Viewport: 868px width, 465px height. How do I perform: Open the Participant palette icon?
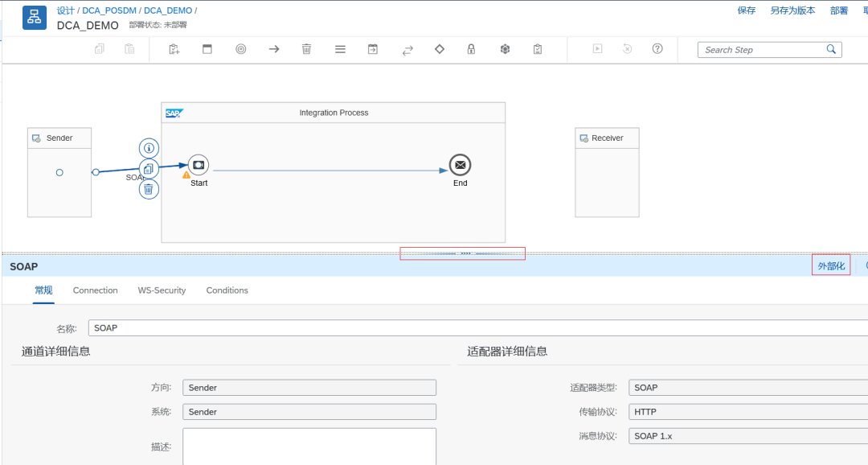(174, 49)
